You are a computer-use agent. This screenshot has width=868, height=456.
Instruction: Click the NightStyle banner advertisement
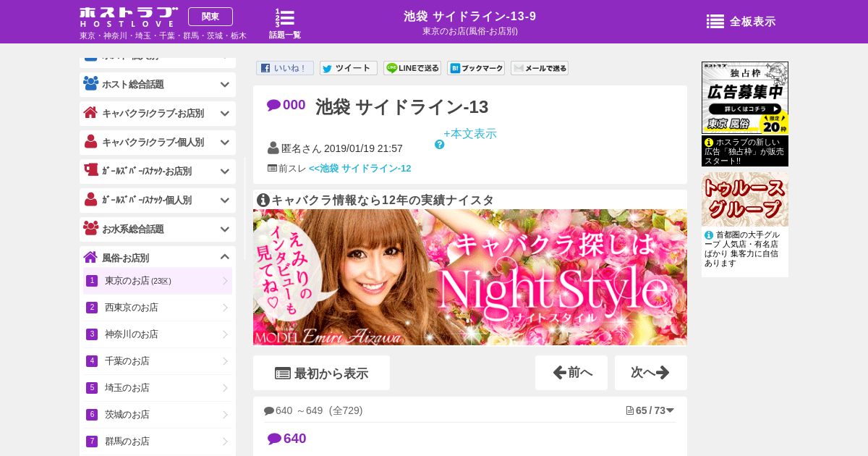[470, 277]
